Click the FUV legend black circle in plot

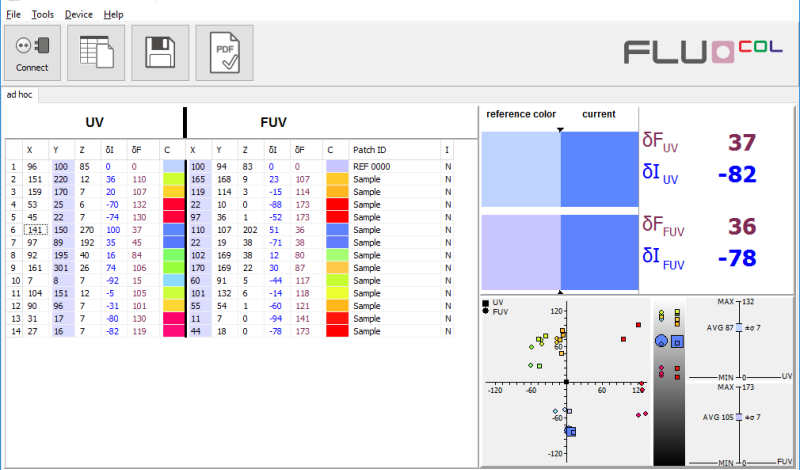pos(485,311)
